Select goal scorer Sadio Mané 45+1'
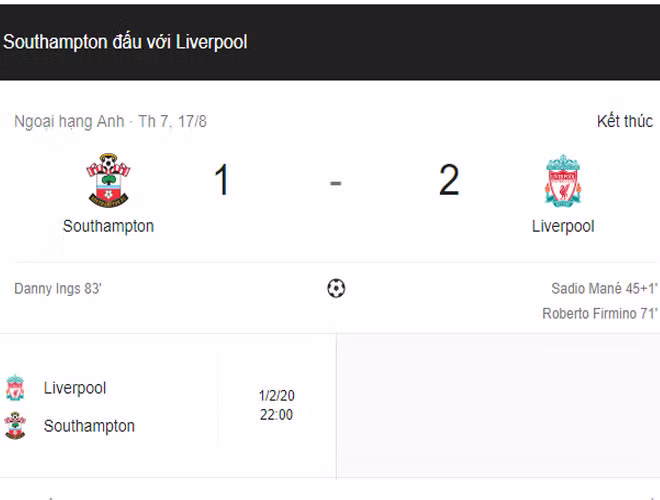 pyautogui.click(x=604, y=289)
